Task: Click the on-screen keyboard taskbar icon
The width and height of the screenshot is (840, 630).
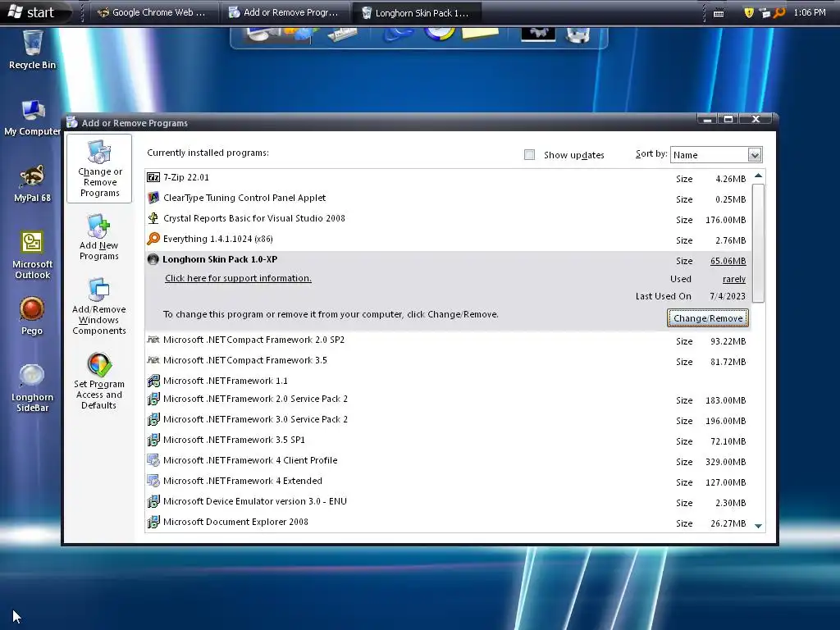Action: pyautogui.click(x=719, y=13)
